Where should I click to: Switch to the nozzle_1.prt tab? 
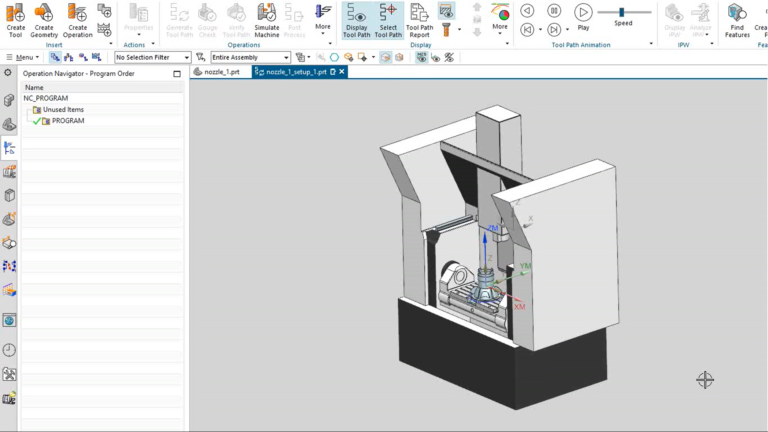point(217,72)
